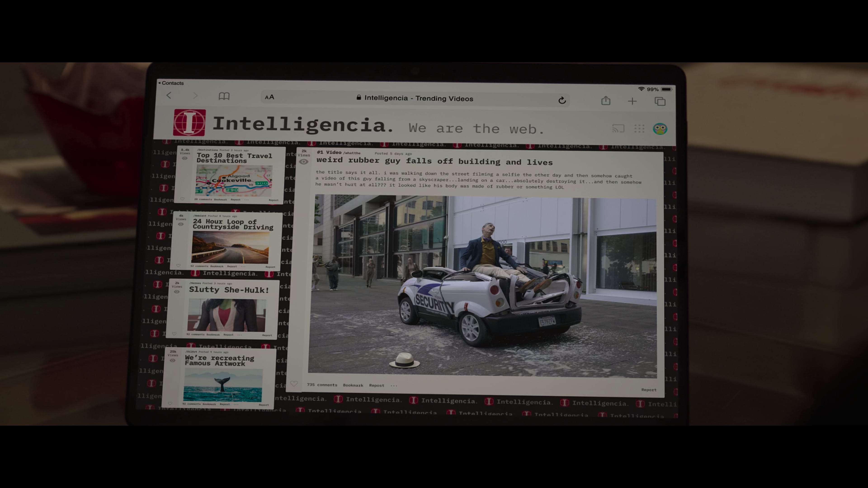This screenshot has height=488, width=868.
Task: Report the rubber guy video
Action: click(x=649, y=390)
